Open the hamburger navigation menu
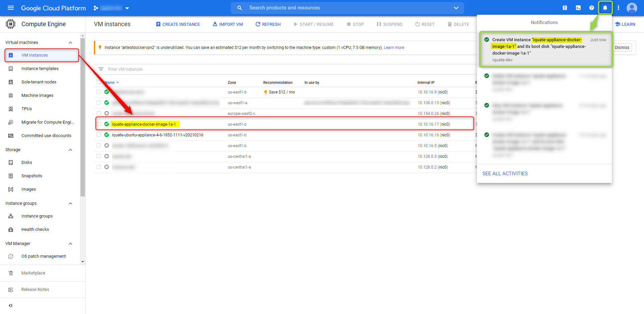The height and width of the screenshot is (314, 644). click(x=11, y=8)
